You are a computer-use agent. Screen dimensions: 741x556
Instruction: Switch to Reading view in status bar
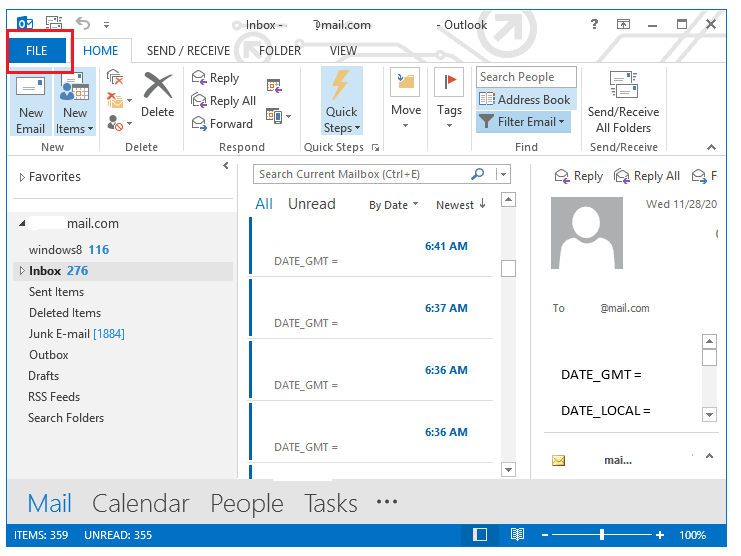[517, 535]
